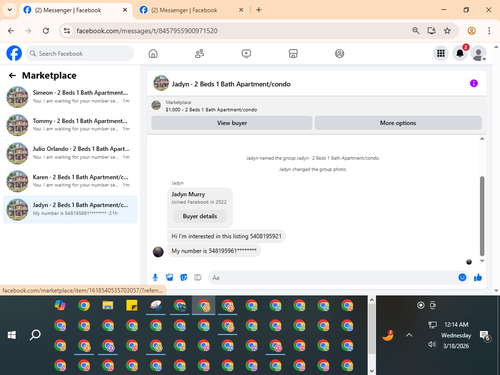Click the chat vertical scrollbar thumb
Screen dimensions: 500x375
482,216
